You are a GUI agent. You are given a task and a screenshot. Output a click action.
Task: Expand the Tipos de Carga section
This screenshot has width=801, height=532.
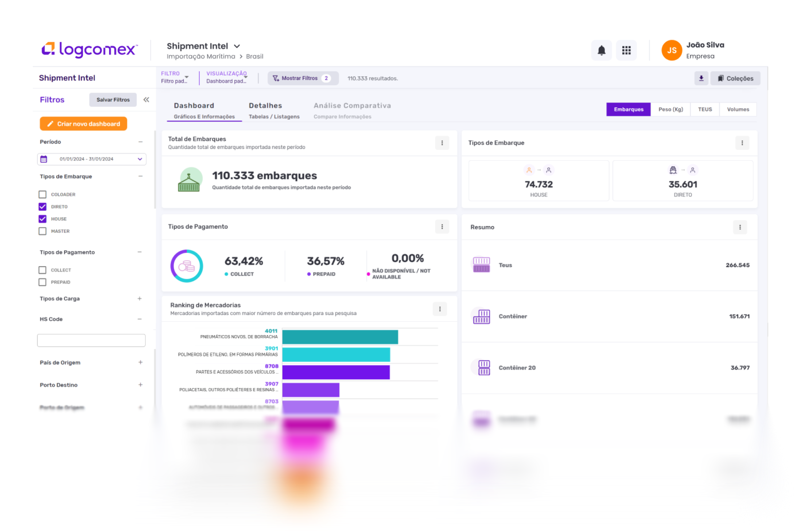pos(139,299)
